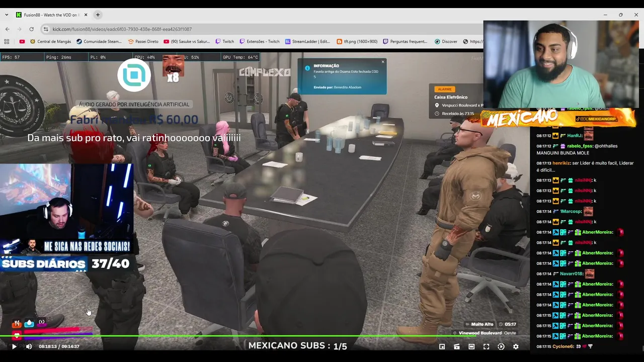View site information for kick.com
Image resolution: width=644 pixels, height=362 pixels.
click(x=45, y=29)
